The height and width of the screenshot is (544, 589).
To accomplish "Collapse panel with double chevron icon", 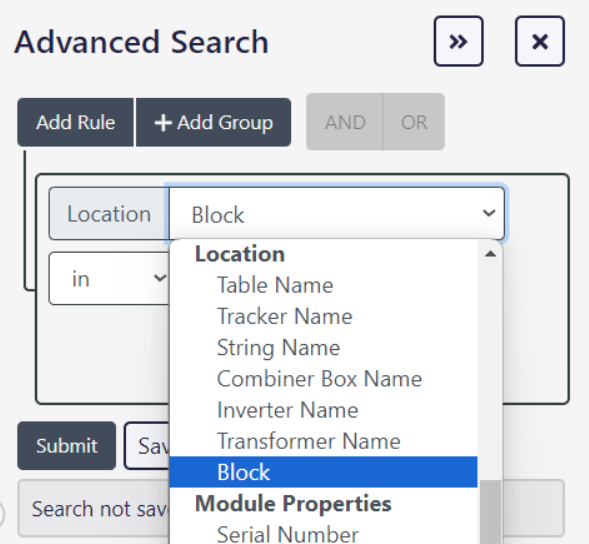I will (458, 41).
